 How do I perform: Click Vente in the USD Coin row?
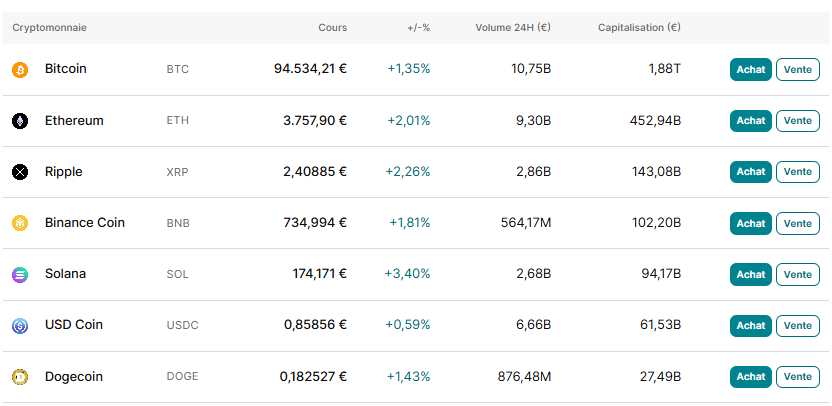pyautogui.click(x=798, y=326)
